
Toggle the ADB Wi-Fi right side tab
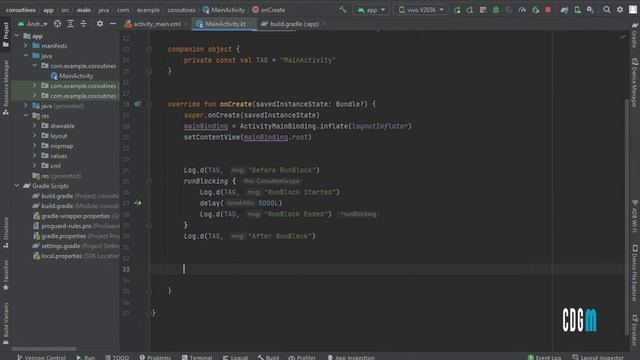[635, 216]
